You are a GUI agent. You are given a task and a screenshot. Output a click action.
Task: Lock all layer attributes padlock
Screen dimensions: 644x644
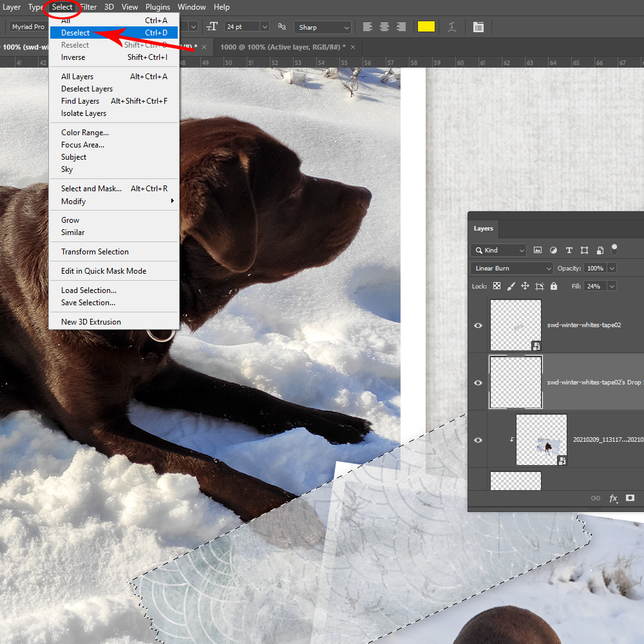554,286
